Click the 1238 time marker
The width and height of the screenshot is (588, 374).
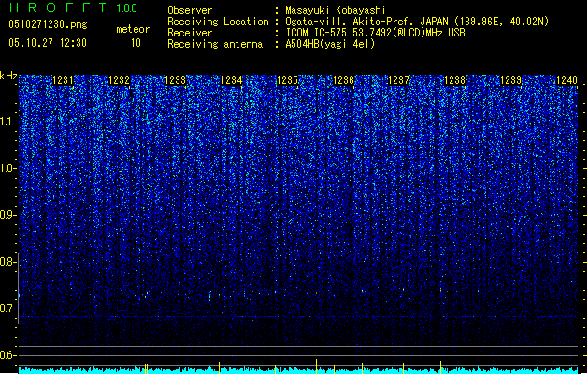click(455, 80)
